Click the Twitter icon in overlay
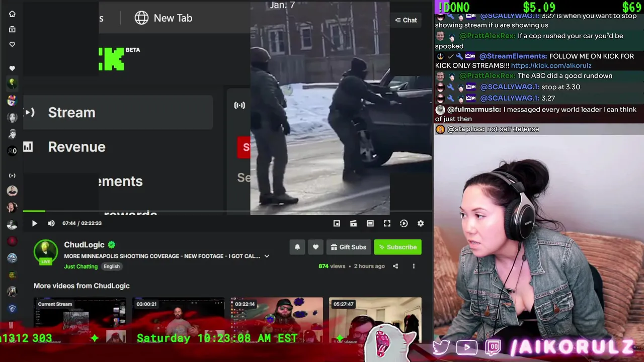This screenshot has width=644, height=362. (x=441, y=347)
